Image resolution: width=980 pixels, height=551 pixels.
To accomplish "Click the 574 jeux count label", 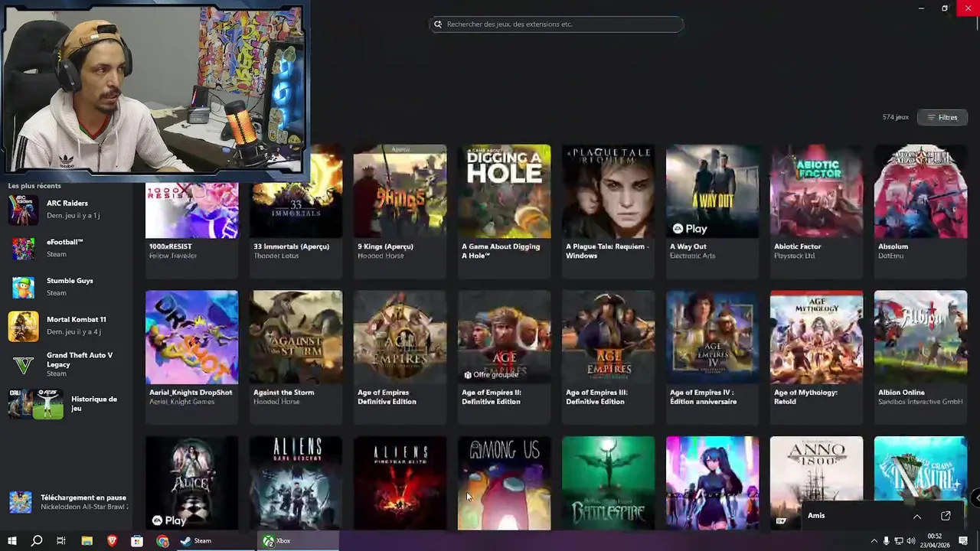I will [895, 117].
